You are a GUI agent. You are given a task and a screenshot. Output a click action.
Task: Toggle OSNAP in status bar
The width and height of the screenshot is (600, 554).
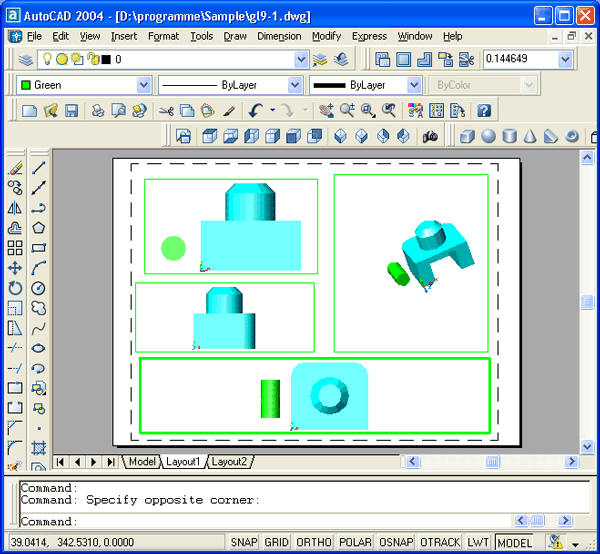[x=396, y=542]
